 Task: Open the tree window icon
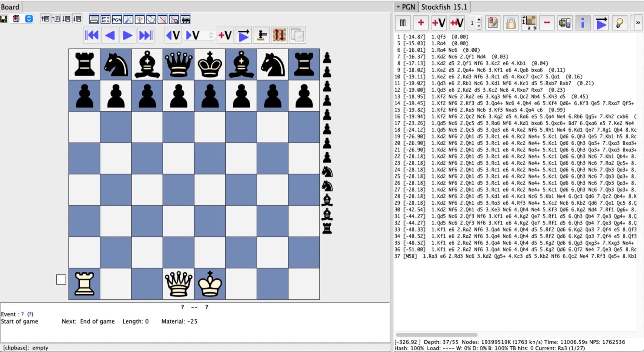[140, 19]
